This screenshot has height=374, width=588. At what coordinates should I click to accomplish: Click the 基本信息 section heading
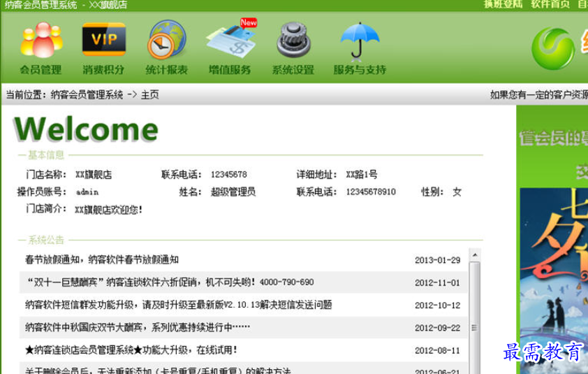click(46, 154)
